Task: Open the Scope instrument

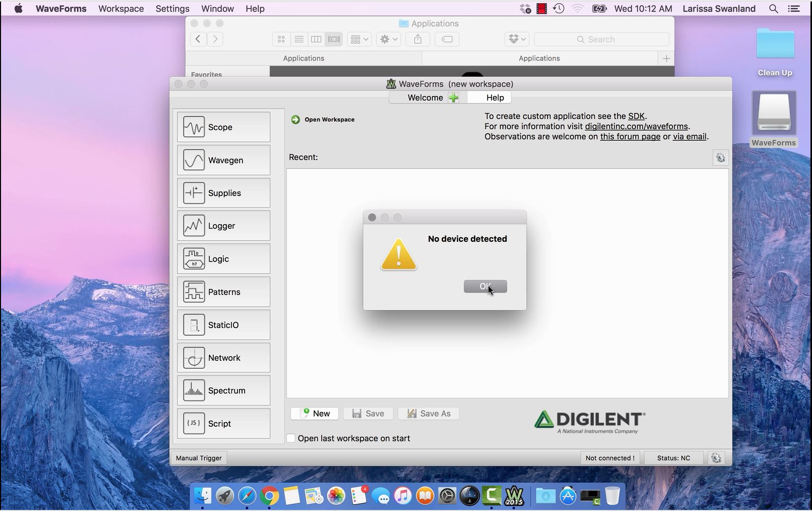Action: [223, 127]
